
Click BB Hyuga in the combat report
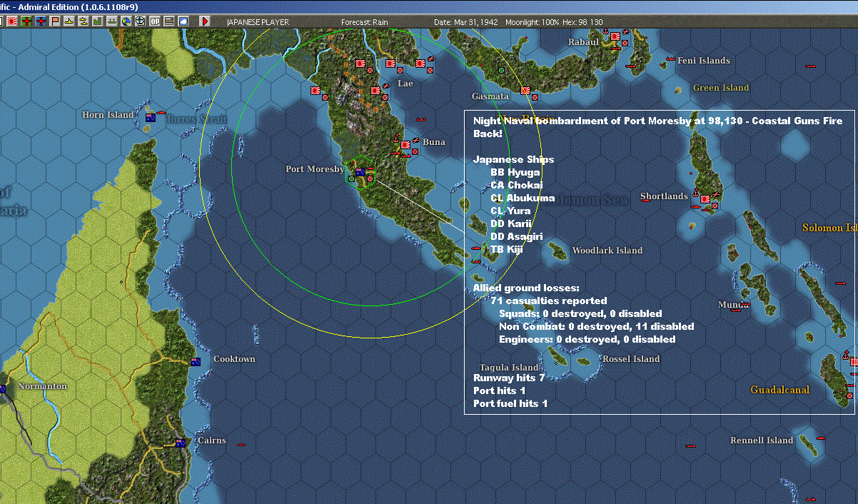pyautogui.click(x=515, y=172)
